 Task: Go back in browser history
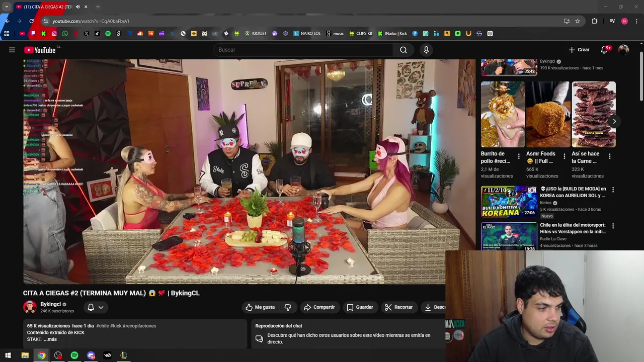pos(7,21)
